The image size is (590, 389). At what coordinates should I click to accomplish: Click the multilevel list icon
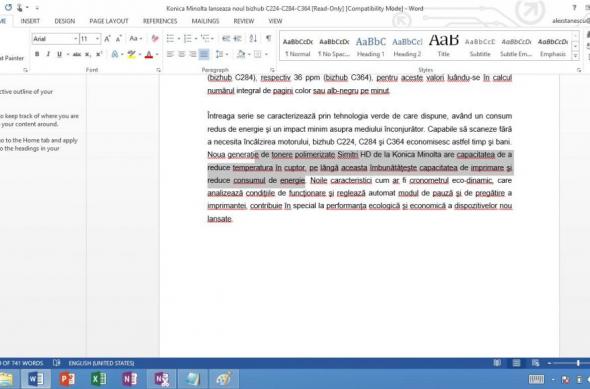pos(205,38)
